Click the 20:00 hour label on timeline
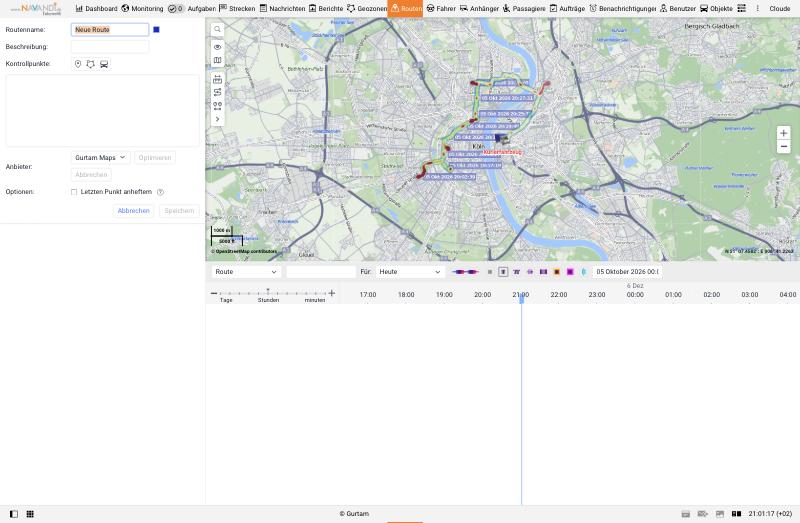Image resolution: width=800 pixels, height=523 pixels. (x=482, y=295)
